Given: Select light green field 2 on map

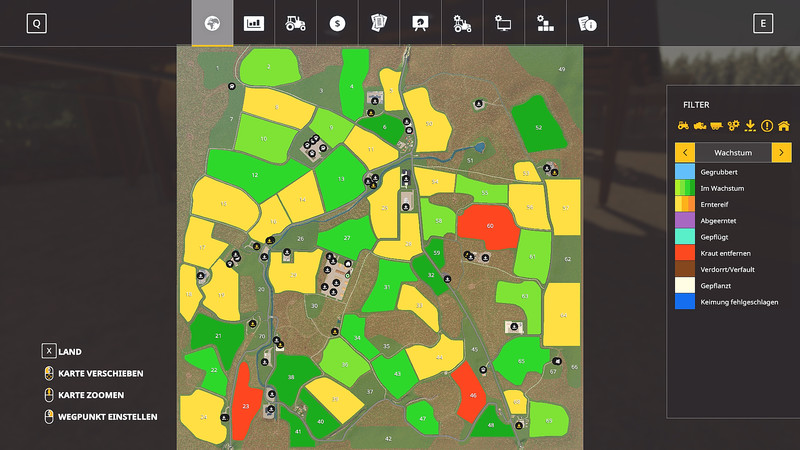Looking at the screenshot, I should (269, 66).
